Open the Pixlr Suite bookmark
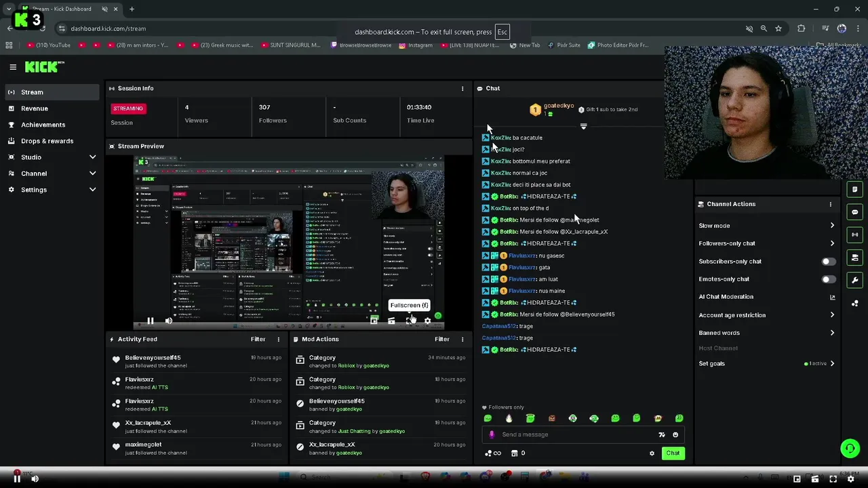The height and width of the screenshot is (488, 868). [x=564, y=45]
